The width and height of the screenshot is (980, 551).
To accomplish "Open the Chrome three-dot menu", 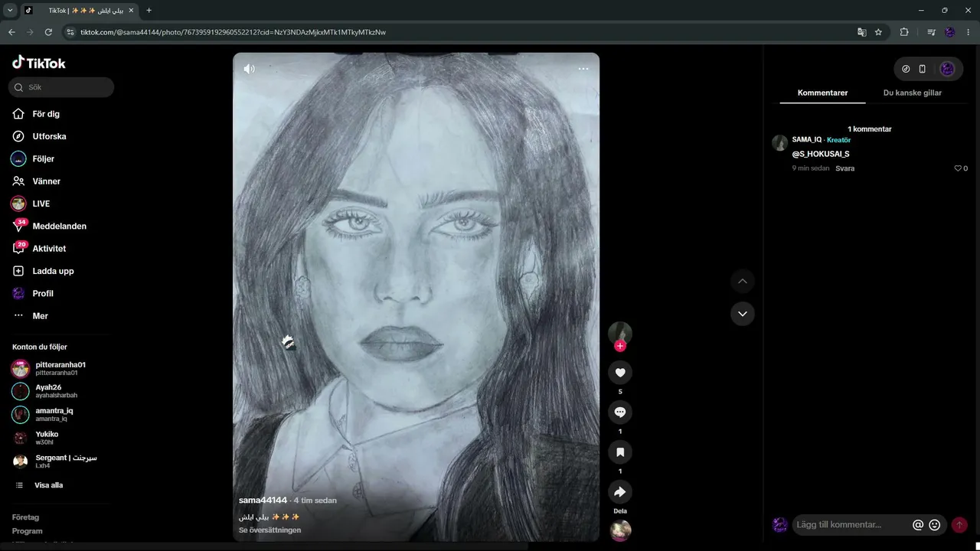I will pyautogui.click(x=969, y=32).
